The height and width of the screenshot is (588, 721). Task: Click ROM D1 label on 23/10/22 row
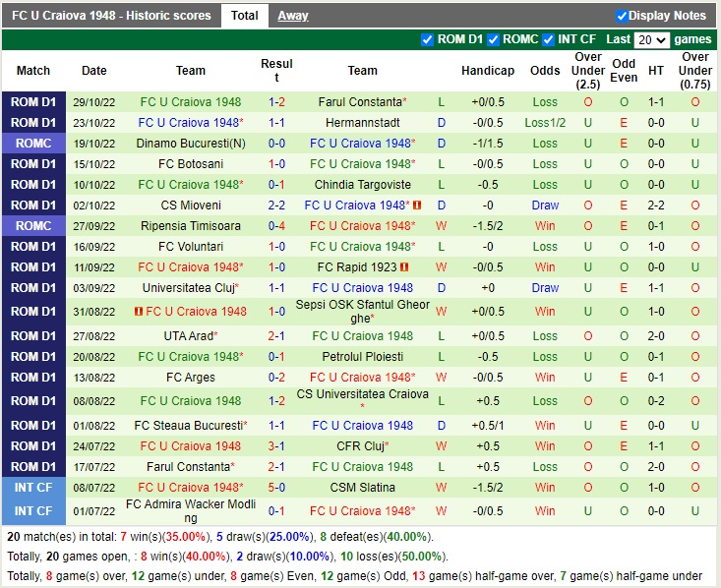(33, 123)
